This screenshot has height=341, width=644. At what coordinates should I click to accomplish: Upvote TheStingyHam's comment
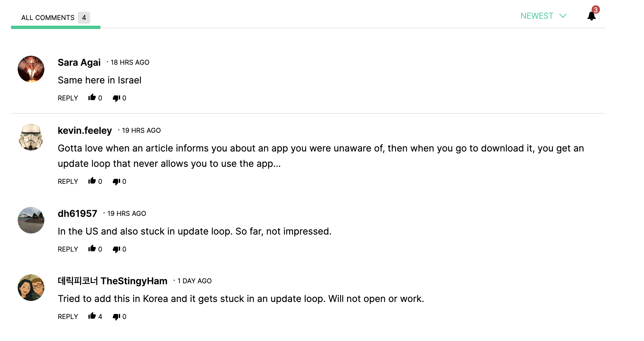tap(92, 316)
